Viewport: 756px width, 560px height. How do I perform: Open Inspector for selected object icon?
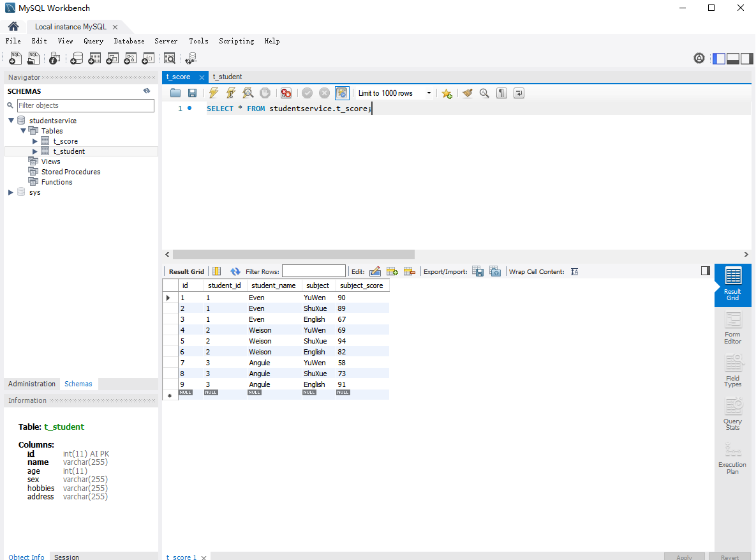tap(54, 58)
